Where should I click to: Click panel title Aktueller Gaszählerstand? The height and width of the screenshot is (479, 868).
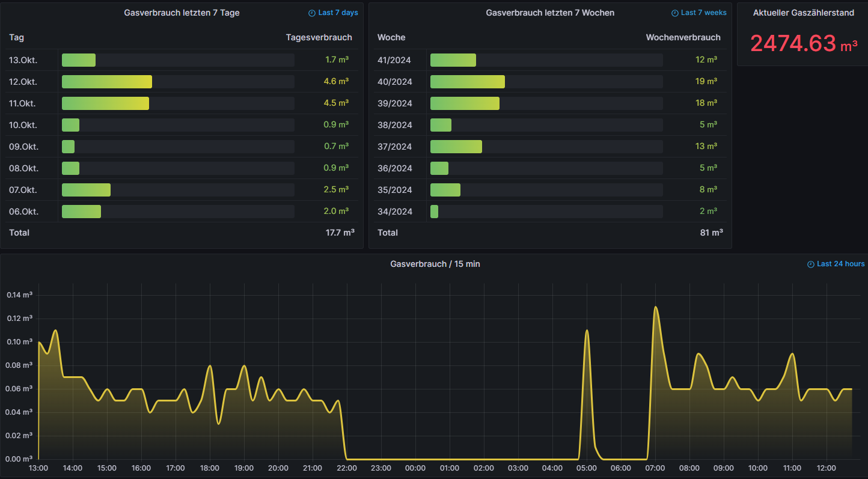pos(804,13)
